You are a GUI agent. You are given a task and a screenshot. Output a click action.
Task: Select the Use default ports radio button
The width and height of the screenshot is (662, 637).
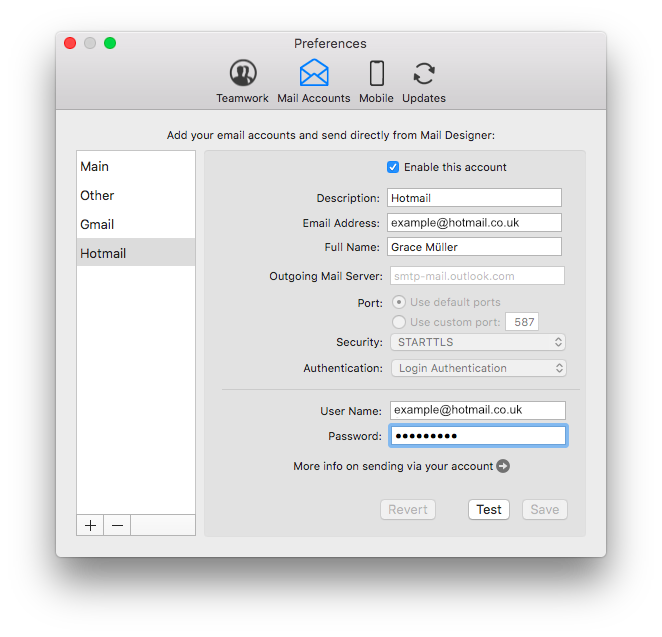[399, 302]
